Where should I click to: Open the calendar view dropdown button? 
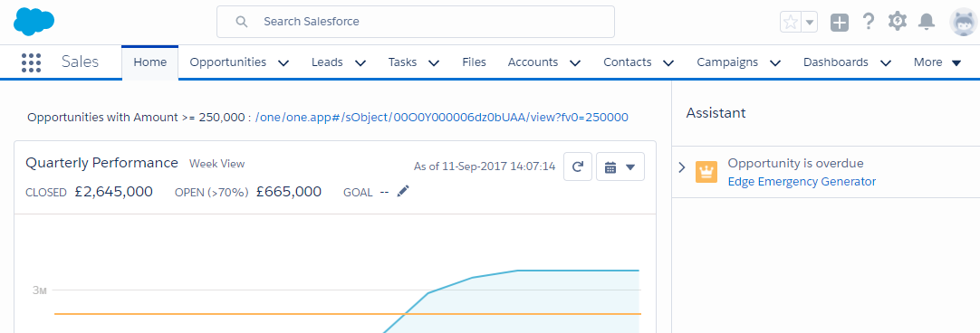click(620, 166)
